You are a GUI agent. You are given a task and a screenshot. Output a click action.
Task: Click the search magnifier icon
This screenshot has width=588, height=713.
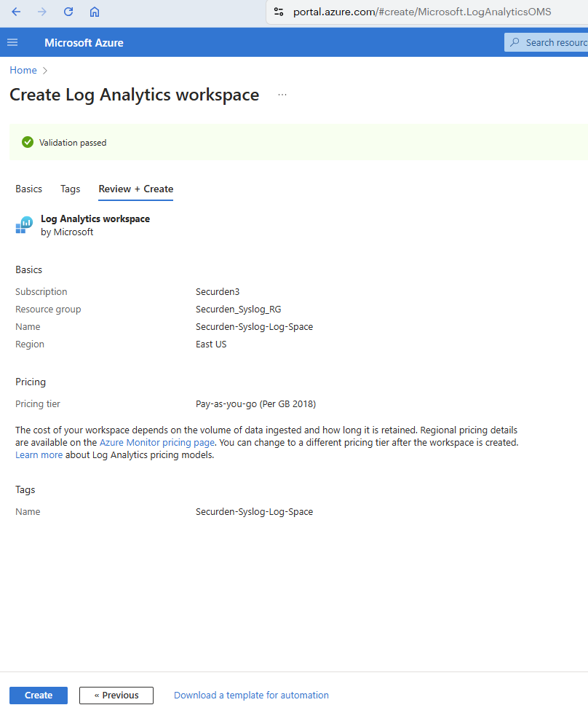(514, 42)
